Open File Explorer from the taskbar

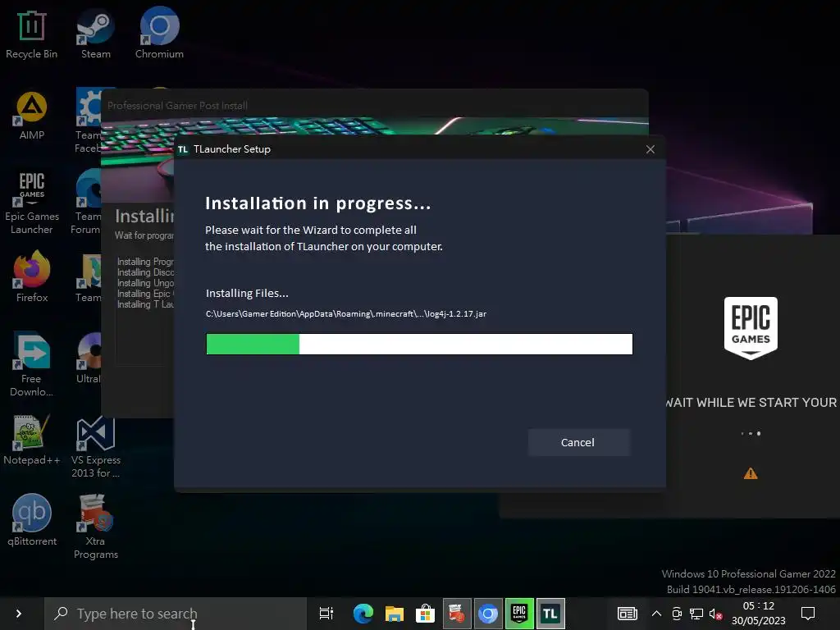(x=394, y=614)
